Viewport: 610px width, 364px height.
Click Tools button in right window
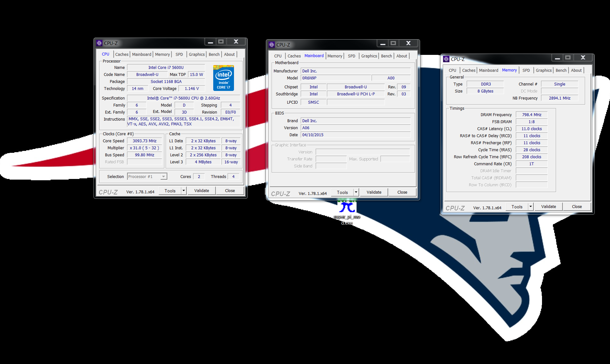pyautogui.click(x=517, y=207)
